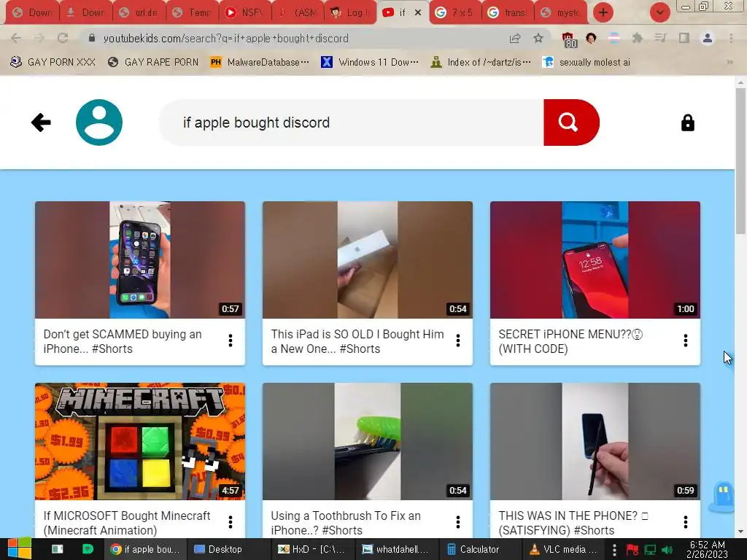Toggle the browser side panel icon
The width and height of the screenshot is (747, 560).
coord(684,38)
